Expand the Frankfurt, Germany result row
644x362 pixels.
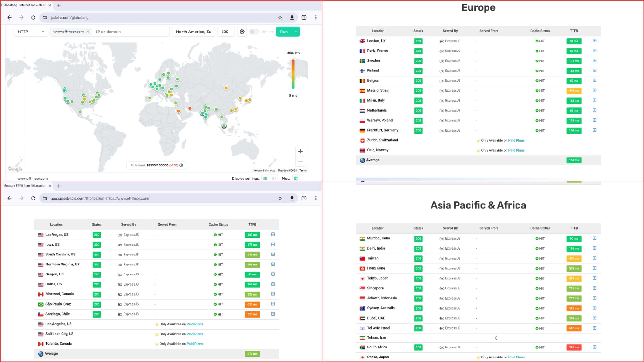595,130
